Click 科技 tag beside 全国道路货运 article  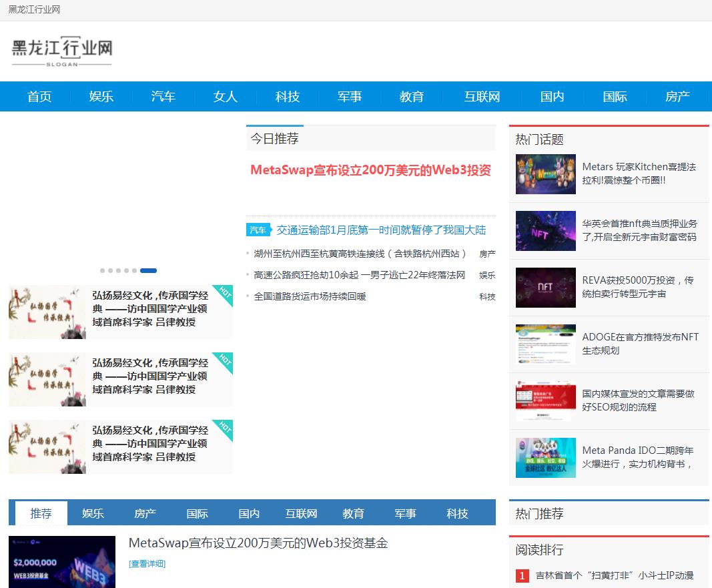coord(487,296)
